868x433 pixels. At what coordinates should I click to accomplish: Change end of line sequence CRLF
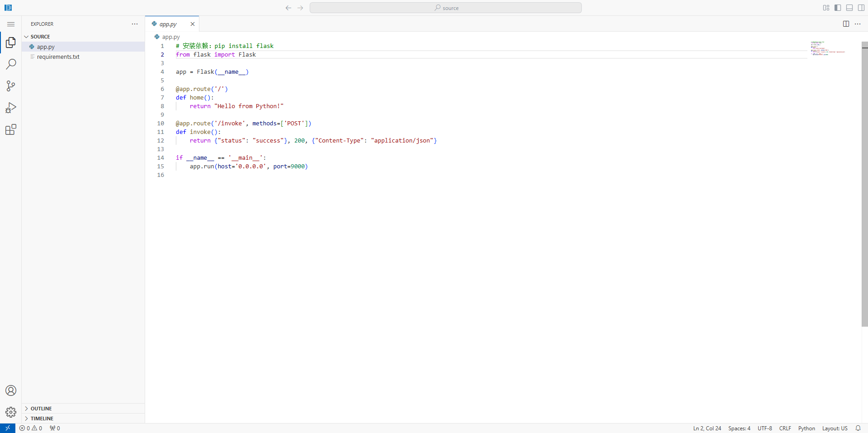click(x=785, y=428)
